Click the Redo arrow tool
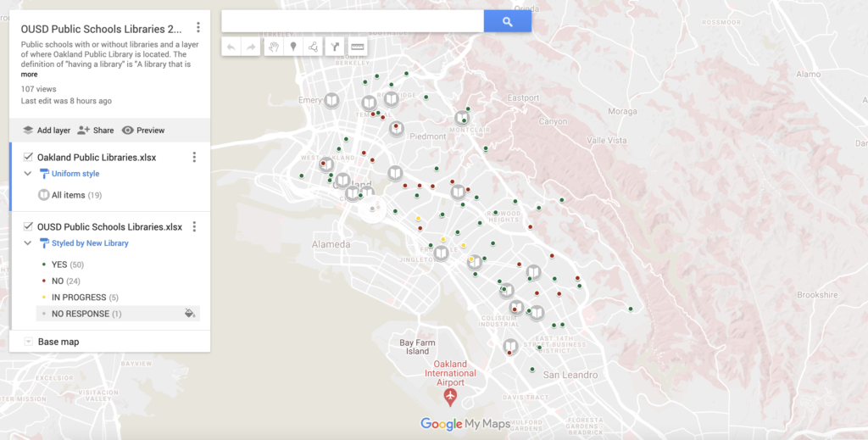 click(251, 47)
